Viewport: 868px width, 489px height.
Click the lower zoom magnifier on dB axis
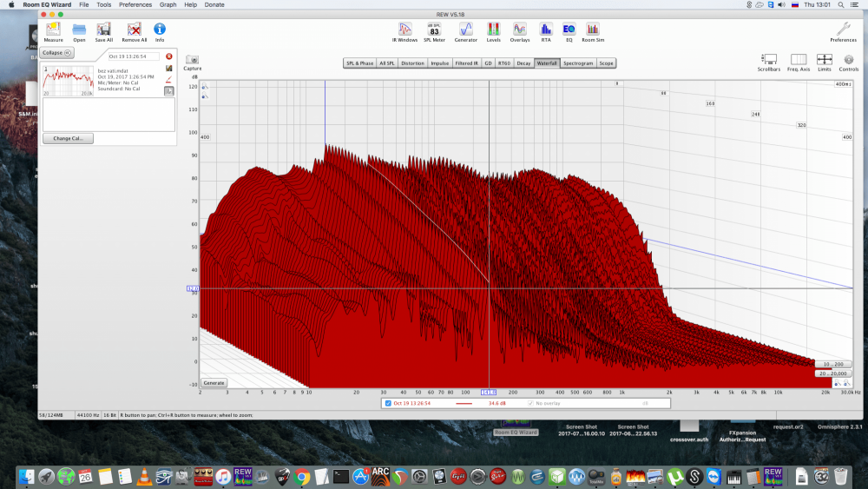coord(205,96)
